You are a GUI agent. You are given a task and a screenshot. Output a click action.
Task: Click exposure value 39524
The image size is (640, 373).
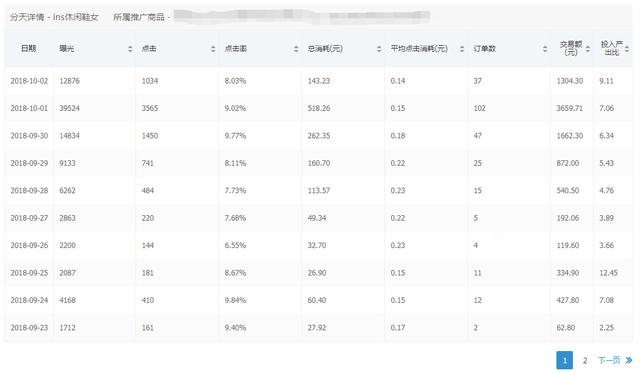click(69, 108)
